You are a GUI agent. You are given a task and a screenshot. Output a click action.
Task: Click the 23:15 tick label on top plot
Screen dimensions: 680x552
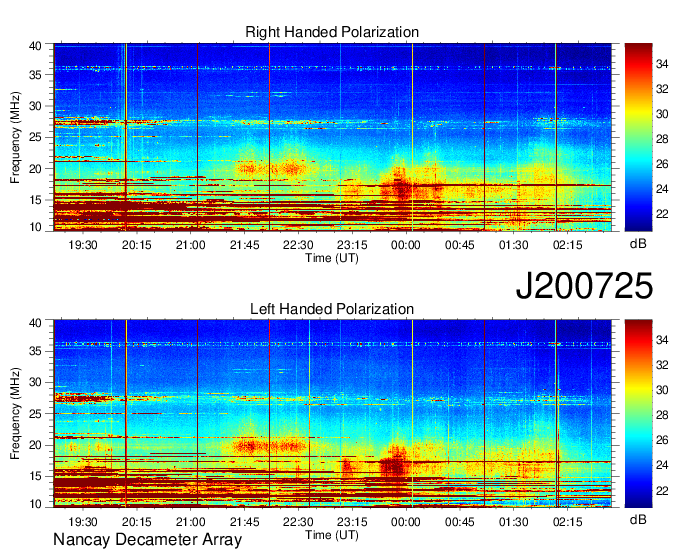click(x=352, y=245)
